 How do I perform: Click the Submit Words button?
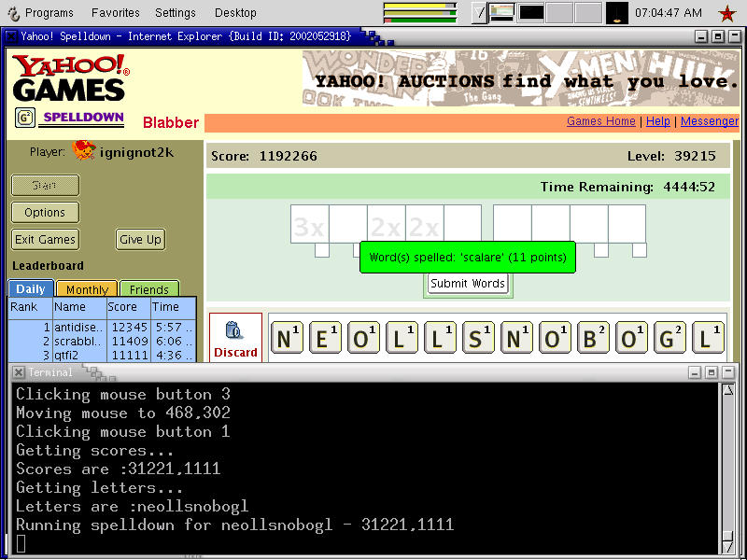[x=468, y=284]
